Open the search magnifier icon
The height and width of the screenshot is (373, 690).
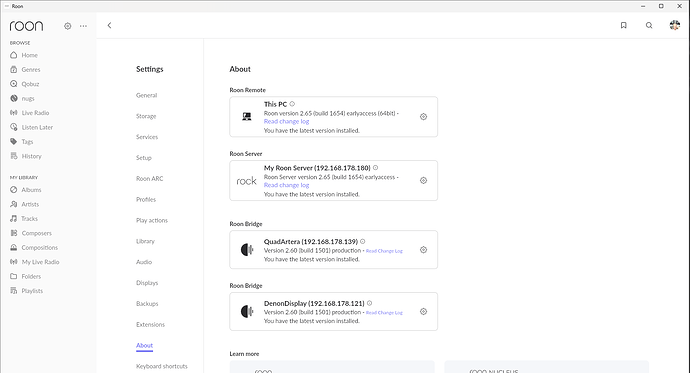(x=649, y=26)
